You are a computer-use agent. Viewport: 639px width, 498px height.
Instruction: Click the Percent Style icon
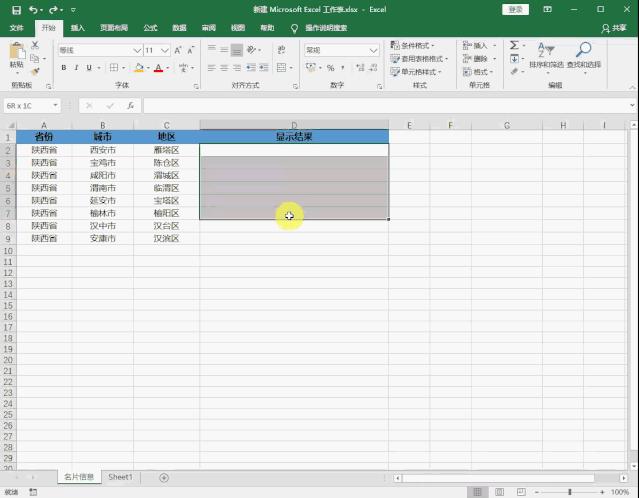tap(331, 68)
